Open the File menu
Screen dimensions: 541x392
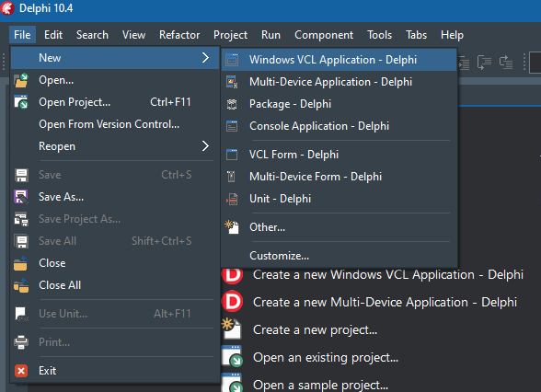click(x=22, y=35)
